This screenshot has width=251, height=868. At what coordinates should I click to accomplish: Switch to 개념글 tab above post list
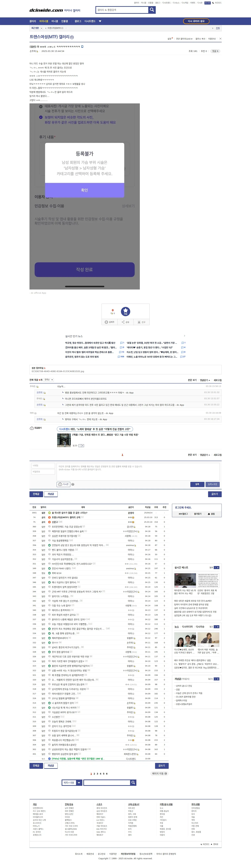(51, 494)
